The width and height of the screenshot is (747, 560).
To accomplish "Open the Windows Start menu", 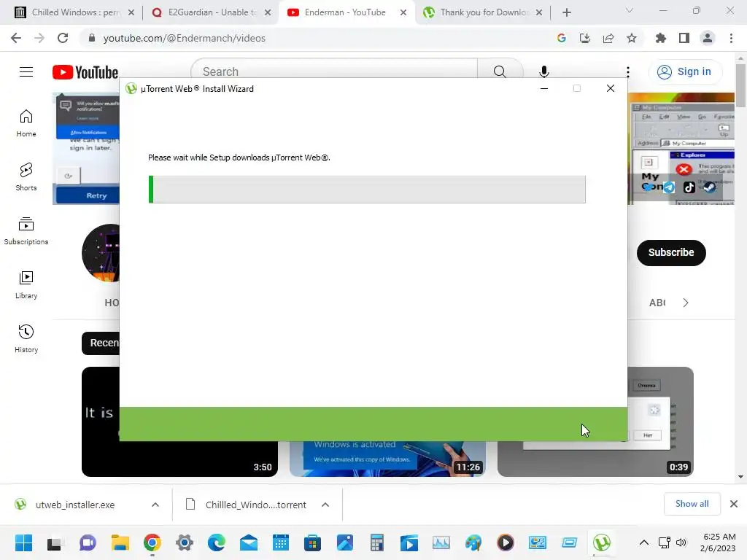I will click(23, 542).
